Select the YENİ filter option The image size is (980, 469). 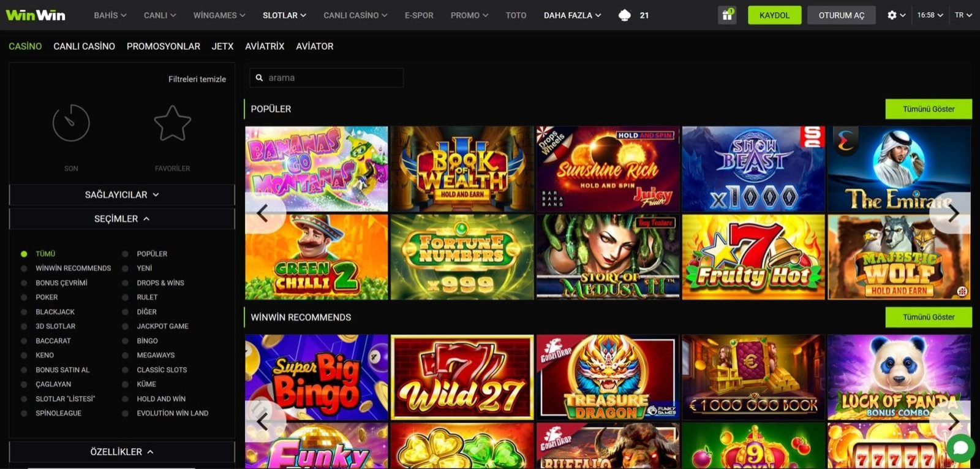click(x=137, y=269)
